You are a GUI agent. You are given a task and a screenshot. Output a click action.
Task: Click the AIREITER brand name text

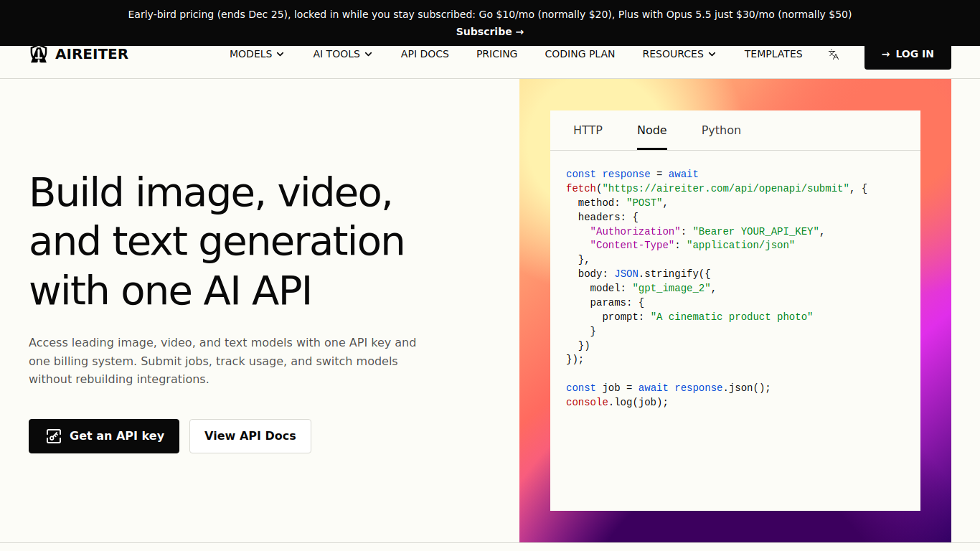[x=92, y=54]
